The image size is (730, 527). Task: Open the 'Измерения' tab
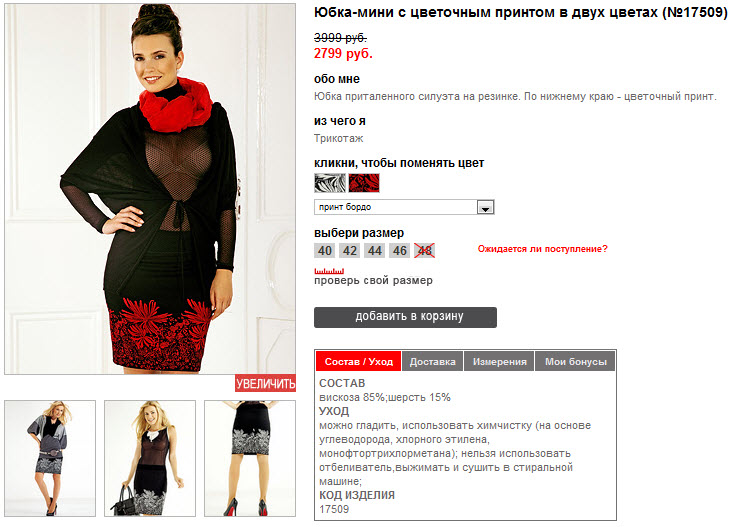tap(500, 361)
